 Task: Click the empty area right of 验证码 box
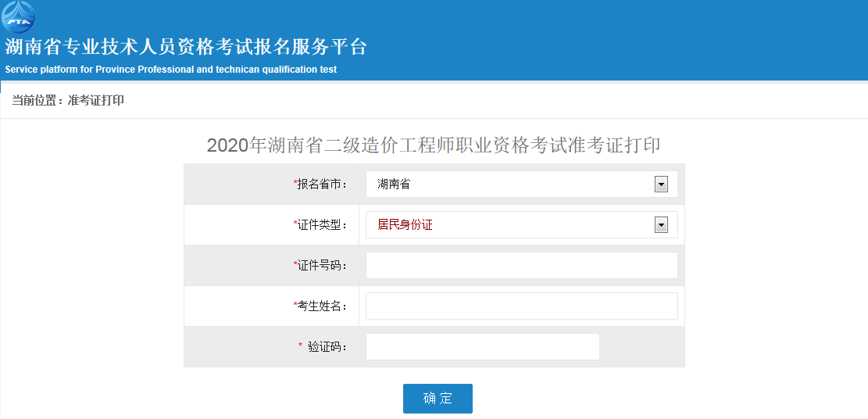[642, 346]
